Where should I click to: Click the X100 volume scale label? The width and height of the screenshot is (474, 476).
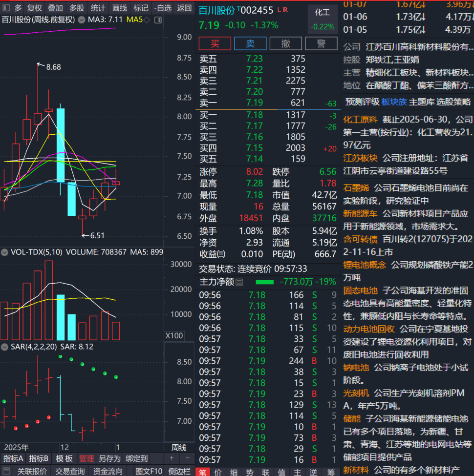[x=174, y=336]
